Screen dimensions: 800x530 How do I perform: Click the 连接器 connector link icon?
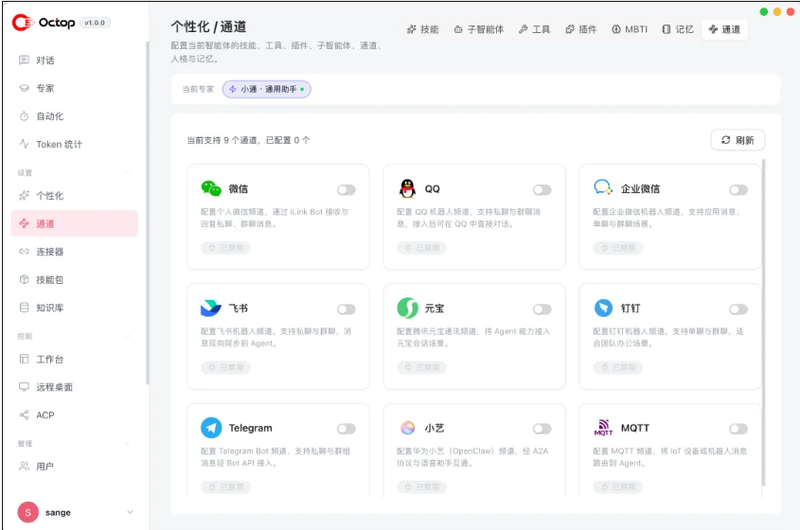(x=24, y=251)
